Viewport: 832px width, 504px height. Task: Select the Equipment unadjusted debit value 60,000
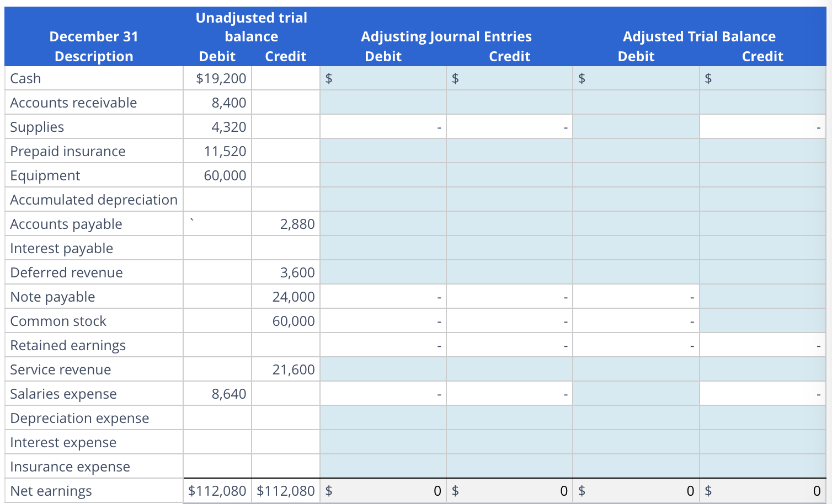point(228,175)
